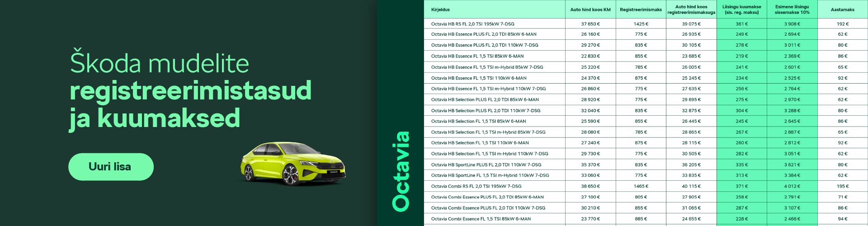The height and width of the screenshot is (226, 868).
Task: Click registration tax cell '1465 €'
Action: [x=641, y=186]
